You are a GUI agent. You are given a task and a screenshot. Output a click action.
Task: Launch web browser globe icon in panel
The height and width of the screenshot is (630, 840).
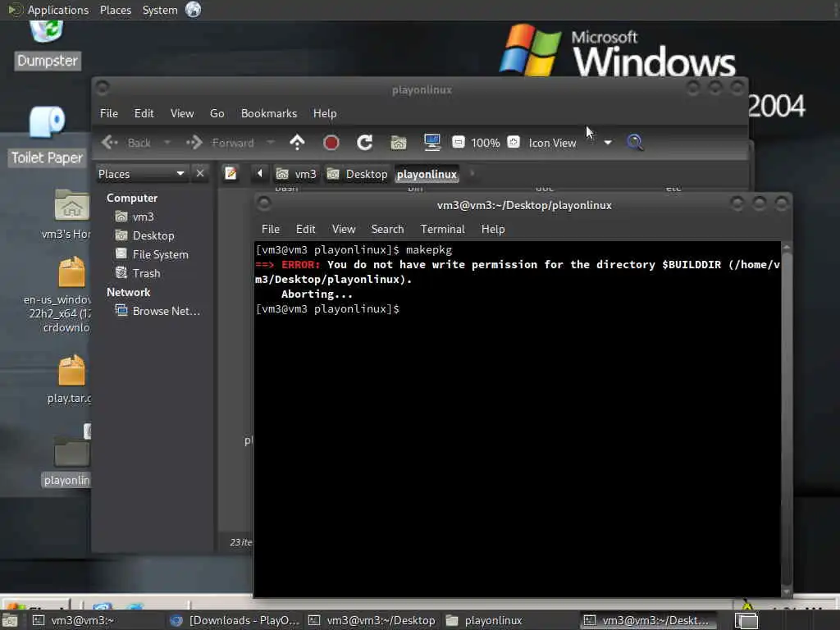(194, 10)
